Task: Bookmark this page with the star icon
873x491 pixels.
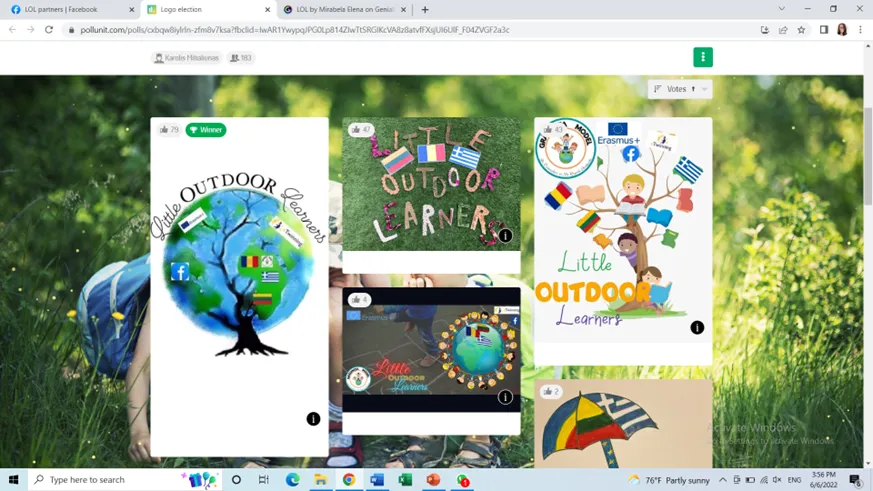Action: click(x=801, y=30)
